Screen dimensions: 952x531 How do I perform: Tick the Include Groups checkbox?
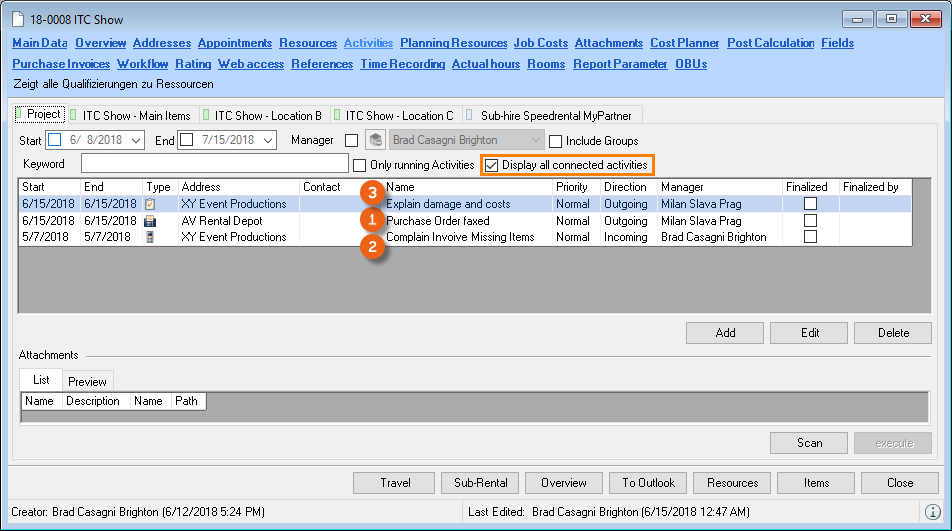pos(556,141)
